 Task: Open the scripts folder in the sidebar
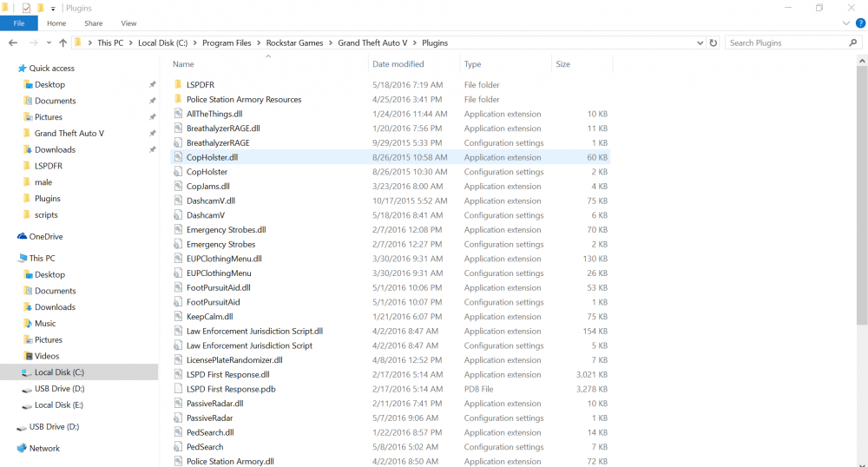(x=46, y=214)
